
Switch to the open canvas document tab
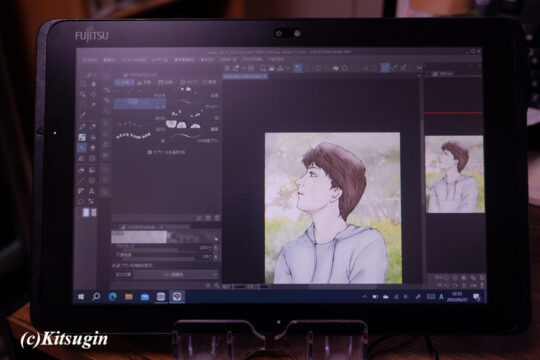click(245, 76)
